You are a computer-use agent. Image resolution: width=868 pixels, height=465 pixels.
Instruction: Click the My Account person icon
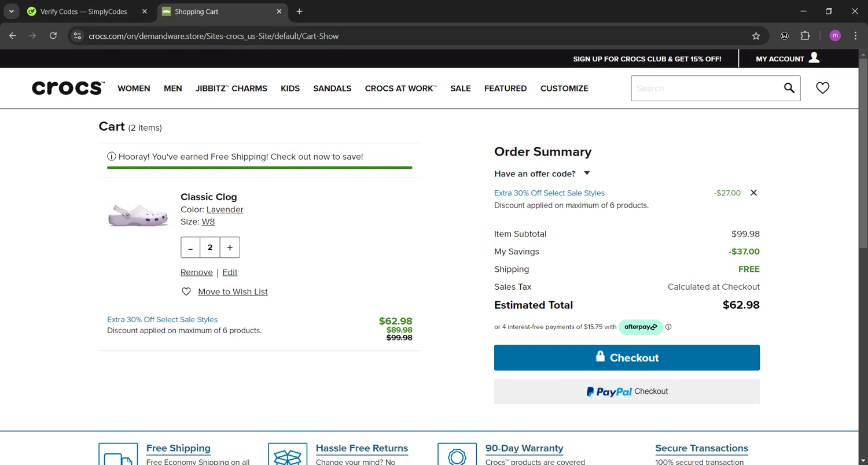[814, 57]
